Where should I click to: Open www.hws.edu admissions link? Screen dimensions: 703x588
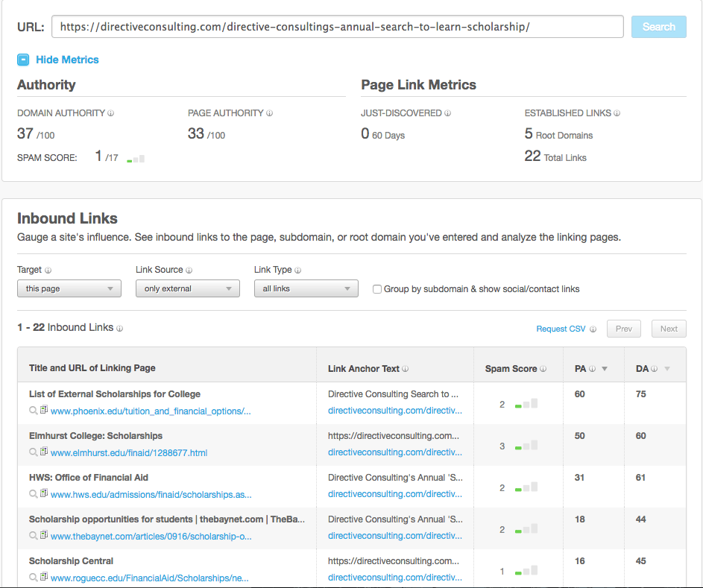click(151, 494)
